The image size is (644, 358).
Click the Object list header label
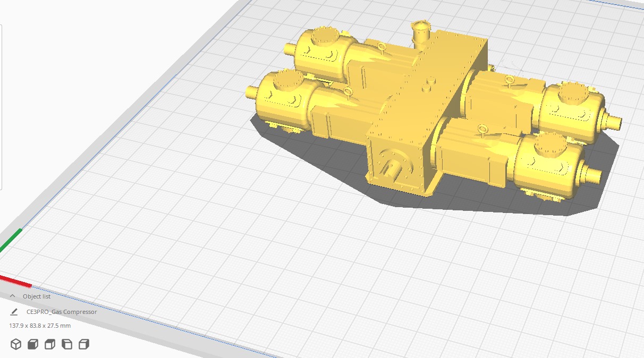(37, 296)
